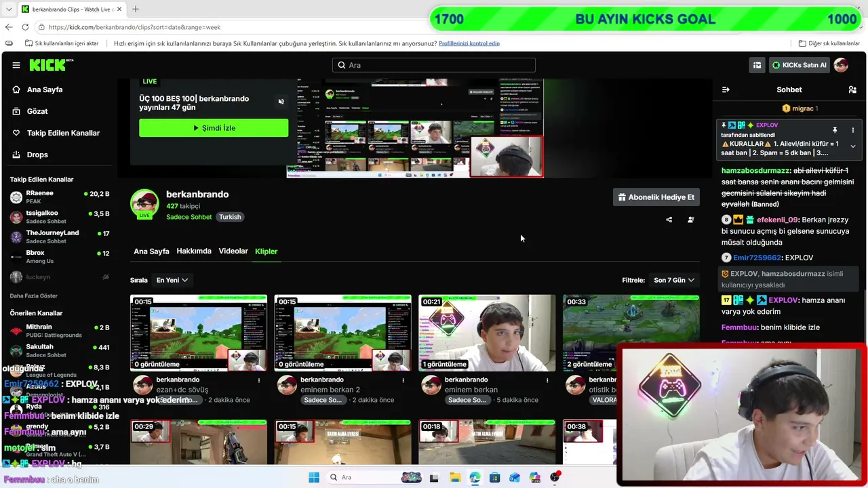Viewport: 868px width, 488px height.
Task: Click the Kick search field
Action: [x=434, y=65]
